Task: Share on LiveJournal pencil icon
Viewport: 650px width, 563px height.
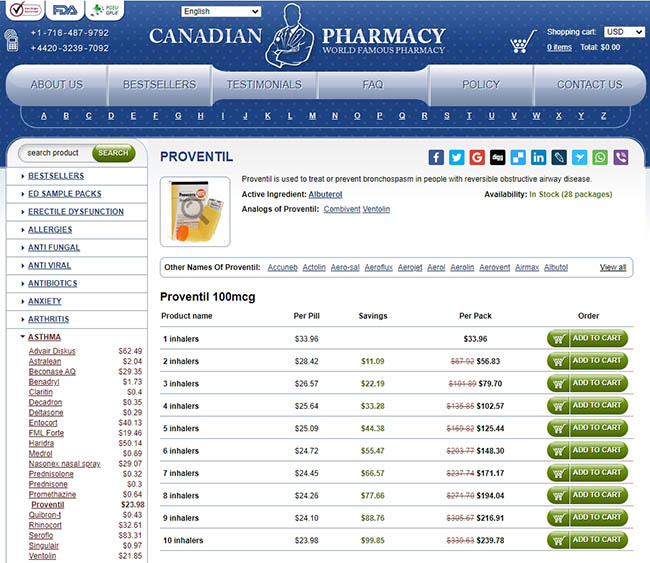Action: pyautogui.click(x=559, y=158)
